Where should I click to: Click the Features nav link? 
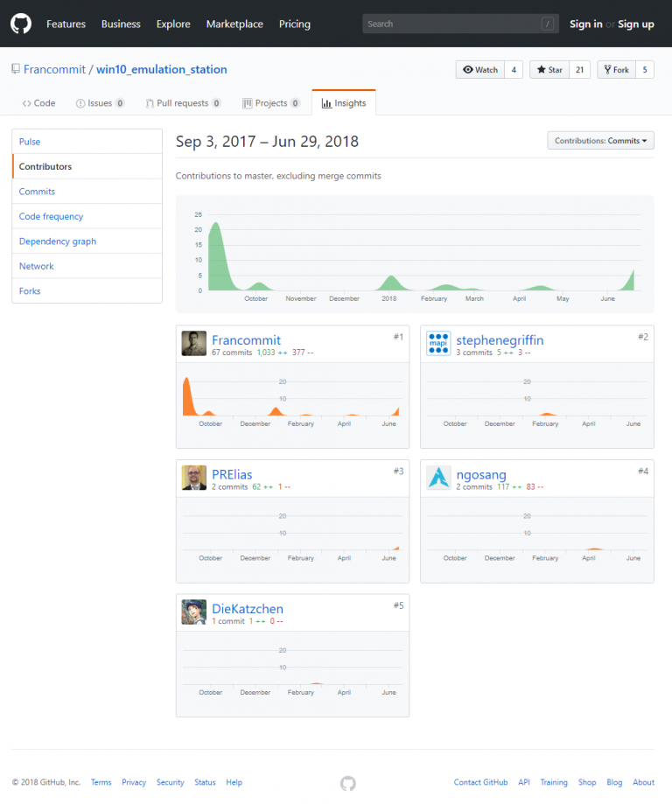(x=66, y=24)
